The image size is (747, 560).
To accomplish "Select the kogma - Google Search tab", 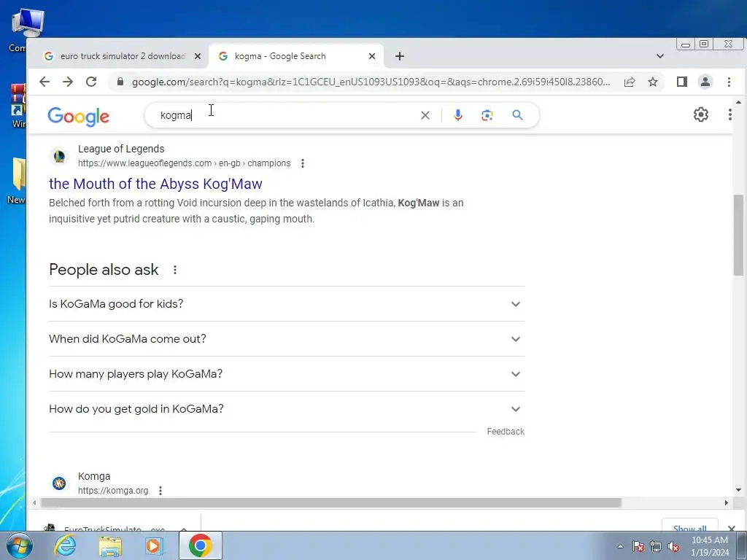I will pyautogui.click(x=296, y=56).
